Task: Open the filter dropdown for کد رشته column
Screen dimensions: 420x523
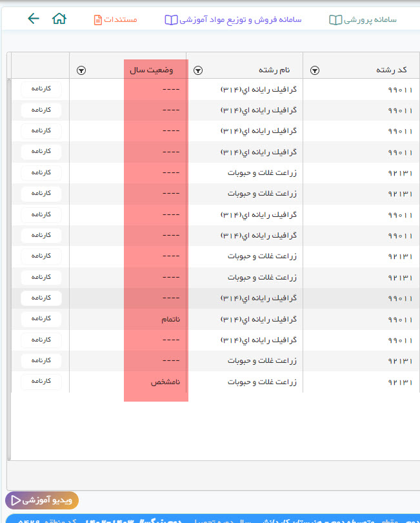Action: click(314, 70)
